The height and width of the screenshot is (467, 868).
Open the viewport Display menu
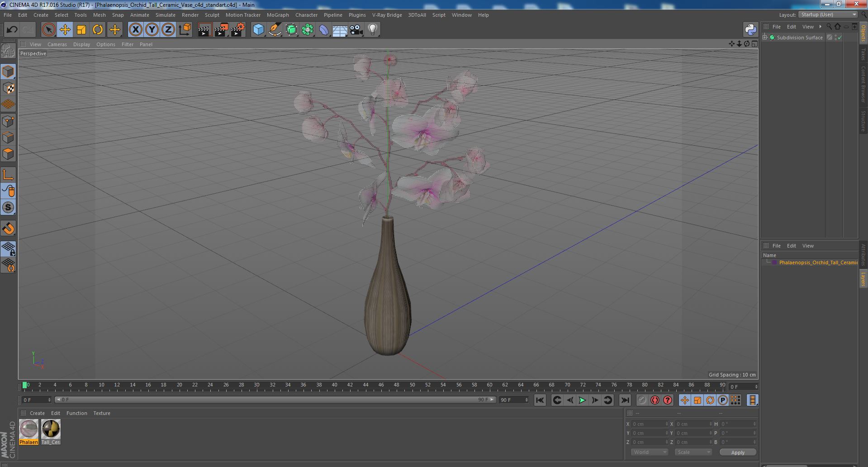tap(81, 44)
